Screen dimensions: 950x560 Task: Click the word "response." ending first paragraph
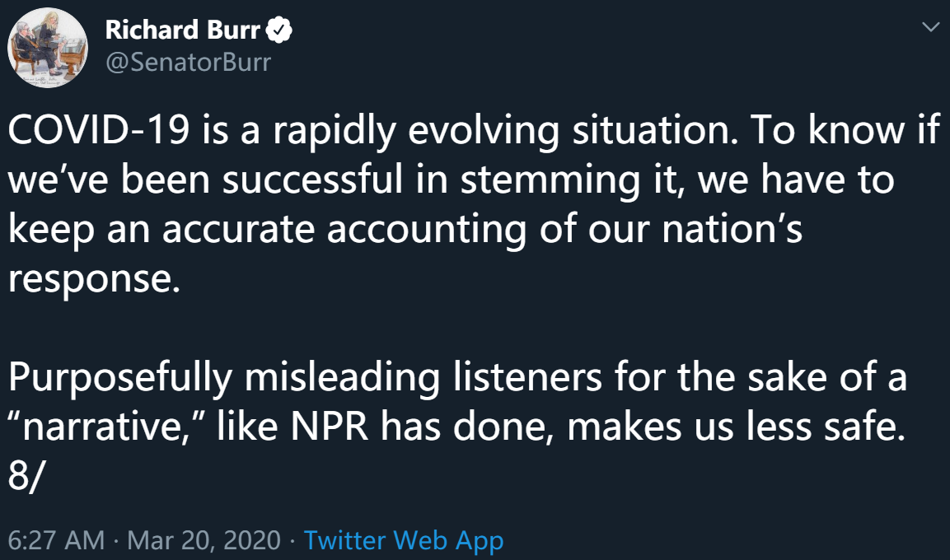94,280
